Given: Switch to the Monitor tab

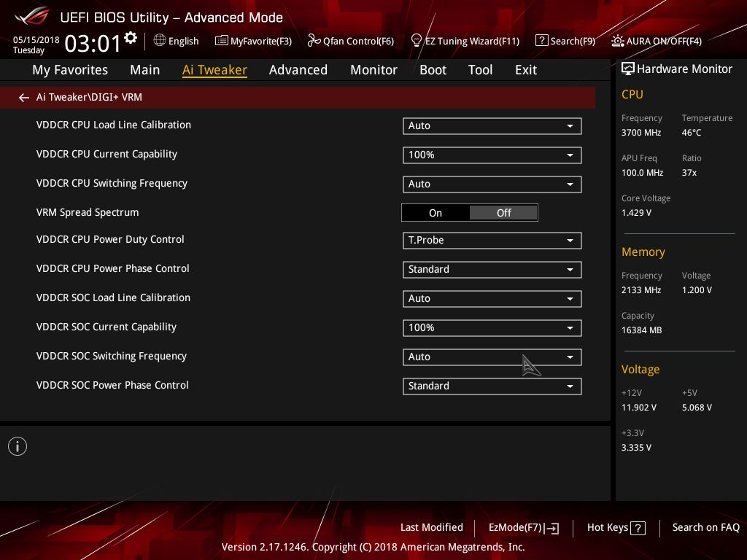Looking at the screenshot, I should click(373, 70).
